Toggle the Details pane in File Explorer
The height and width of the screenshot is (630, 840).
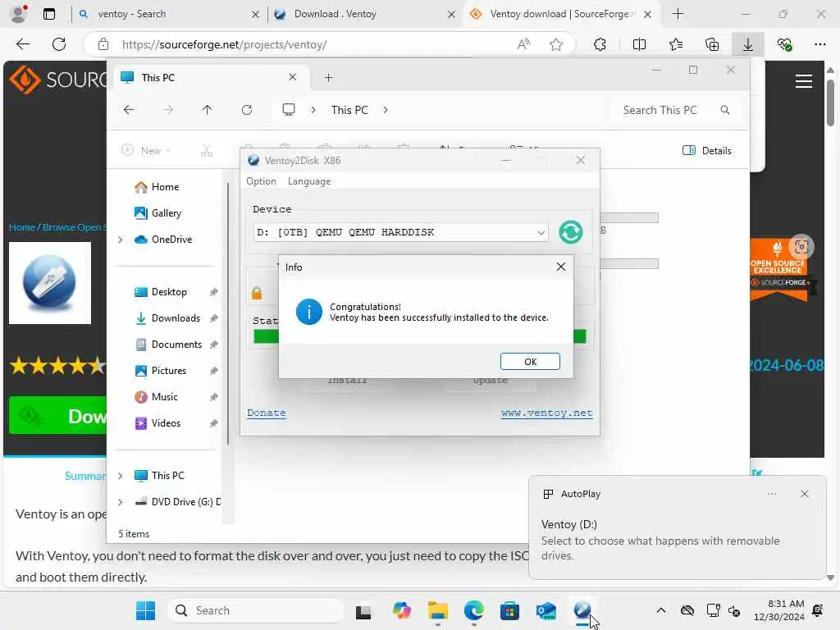tap(706, 151)
